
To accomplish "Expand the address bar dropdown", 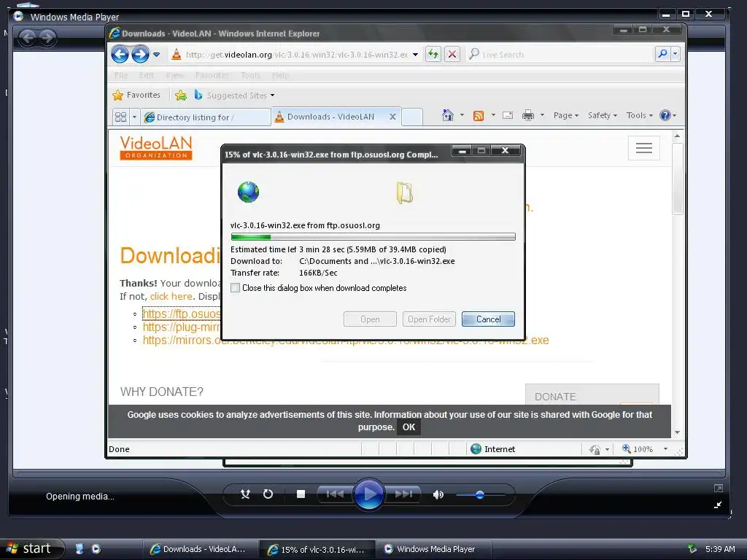I will 415,55.
